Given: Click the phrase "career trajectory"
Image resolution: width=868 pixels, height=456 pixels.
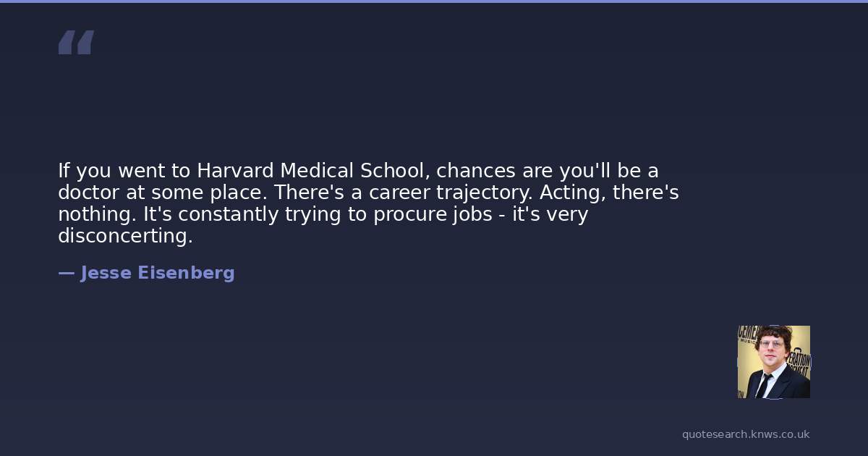Looking at the screenshot, I should pos(442,193).
